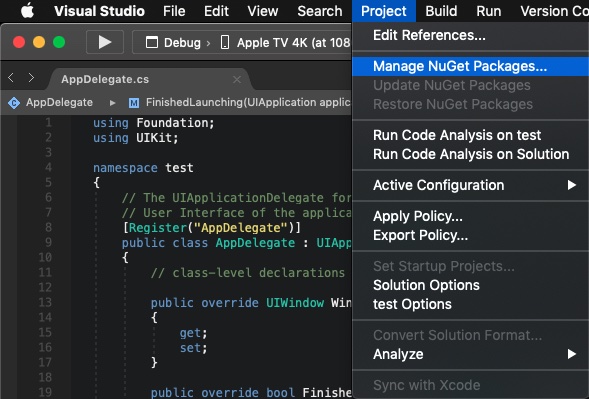Image resolution: width=589 pixels, height=399 pixels.
Task: Click the AppDelegate class icon in breadcrumb
Action: point(14,103)
